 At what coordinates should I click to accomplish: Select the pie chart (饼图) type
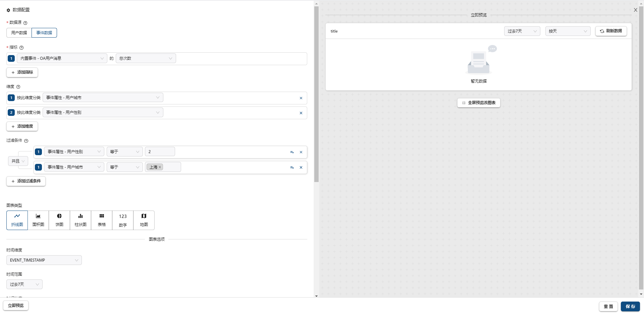(59, 220)
